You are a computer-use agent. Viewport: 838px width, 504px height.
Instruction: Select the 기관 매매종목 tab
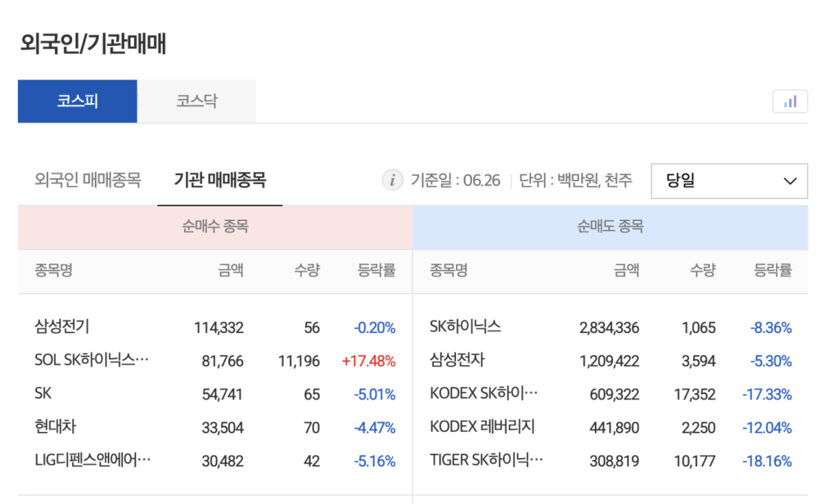pos(219,180)
